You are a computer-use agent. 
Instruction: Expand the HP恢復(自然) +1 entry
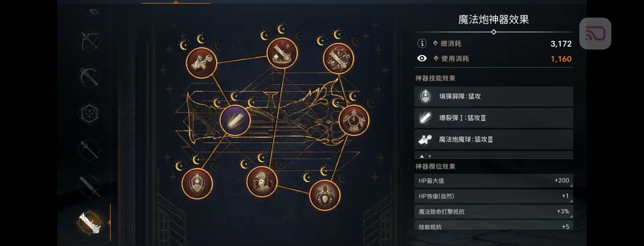pos(494,196)
